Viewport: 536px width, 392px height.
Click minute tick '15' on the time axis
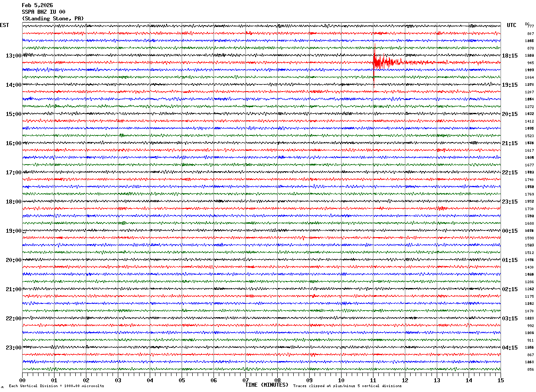click(501, 380)
